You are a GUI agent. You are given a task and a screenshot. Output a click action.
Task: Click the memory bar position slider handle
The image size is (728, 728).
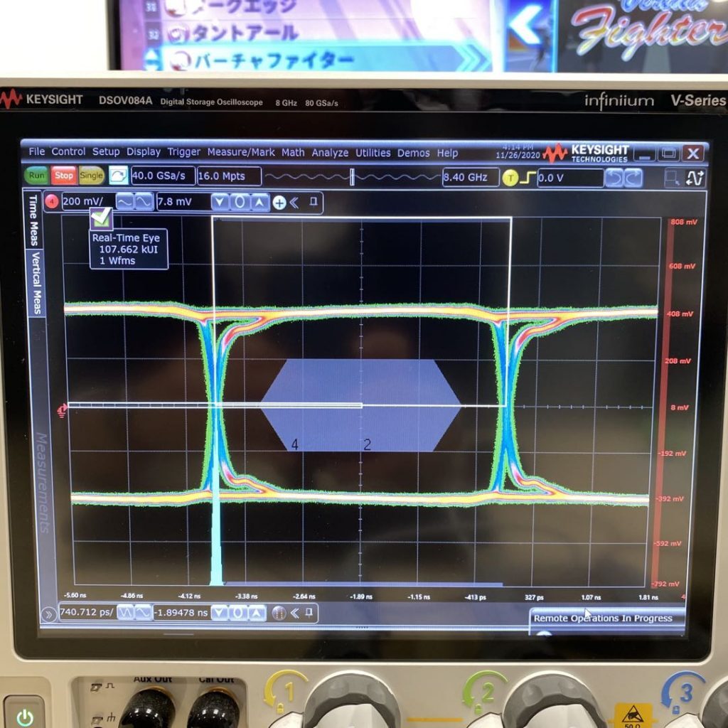(352, 177)
